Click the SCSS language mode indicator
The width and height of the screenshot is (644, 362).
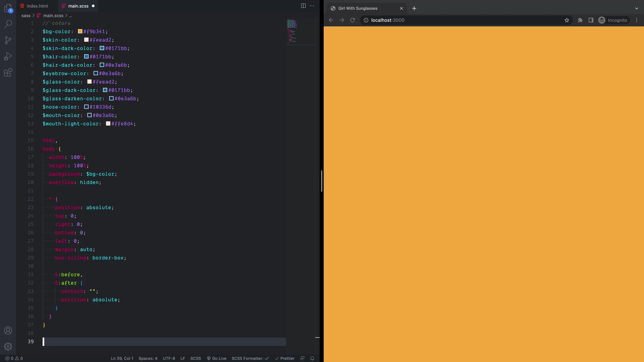(196, 358)
